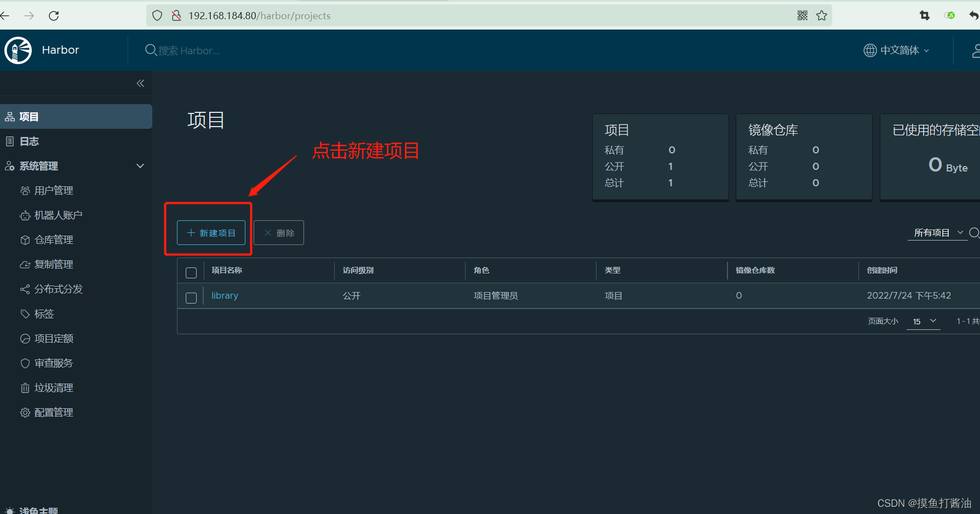Click the 删除 button
The height and width of the screenshot is (514, 980).
(279, 233)
